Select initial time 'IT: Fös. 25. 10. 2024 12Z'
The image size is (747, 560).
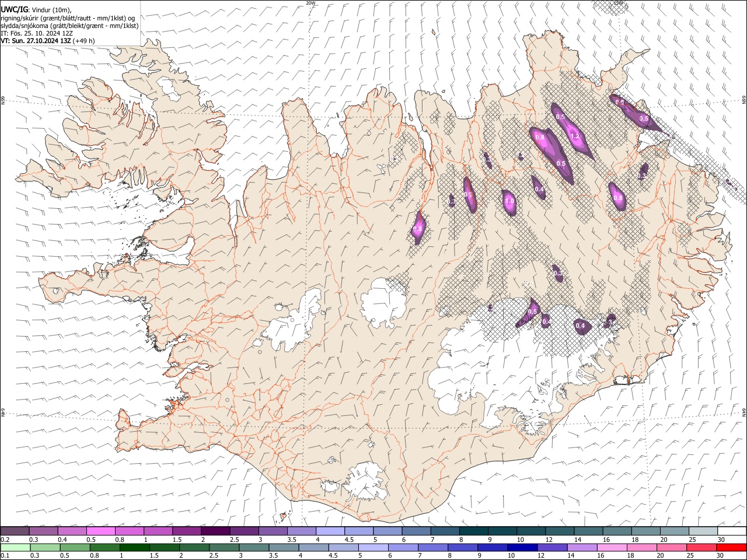click(x=36, y=33)
